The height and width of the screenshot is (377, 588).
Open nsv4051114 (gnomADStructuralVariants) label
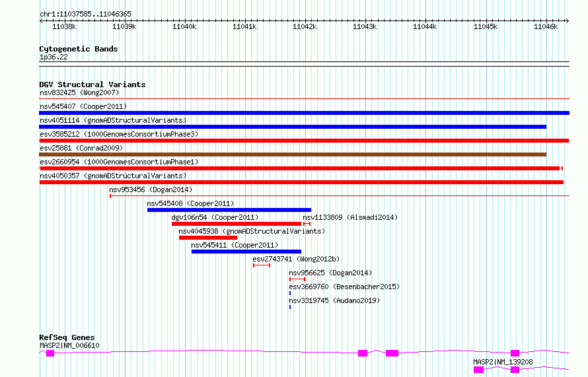pyautogui.click(x=113, y=120)
